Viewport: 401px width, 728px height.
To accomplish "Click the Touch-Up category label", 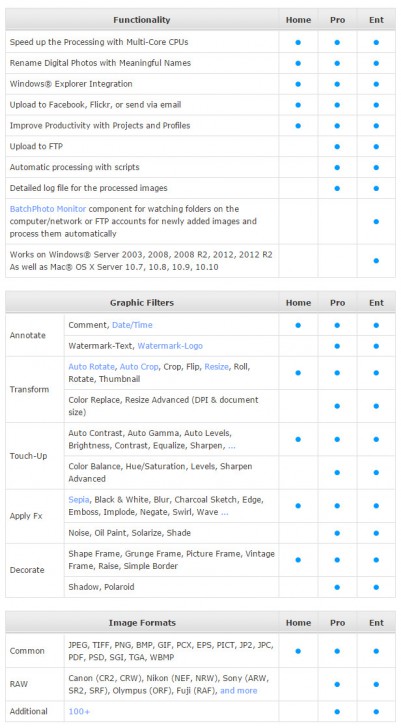I will pyautogui.click(x=28, y=456).
